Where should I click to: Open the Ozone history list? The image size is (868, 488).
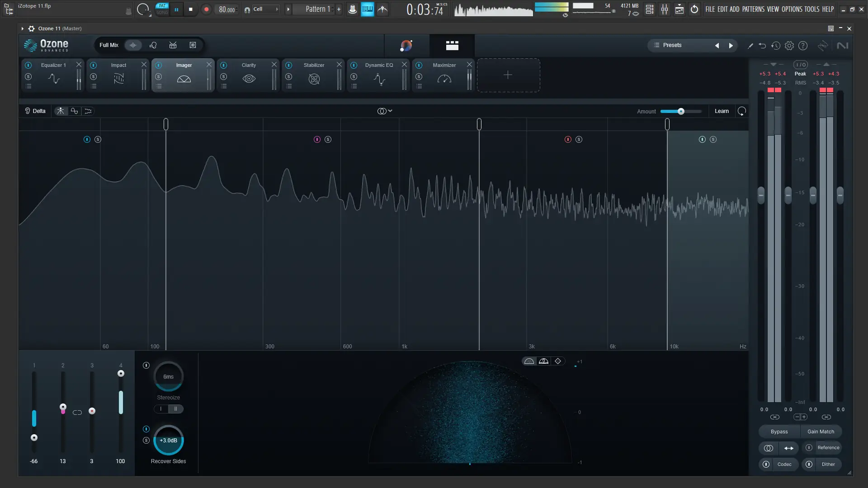pos(776,46)
